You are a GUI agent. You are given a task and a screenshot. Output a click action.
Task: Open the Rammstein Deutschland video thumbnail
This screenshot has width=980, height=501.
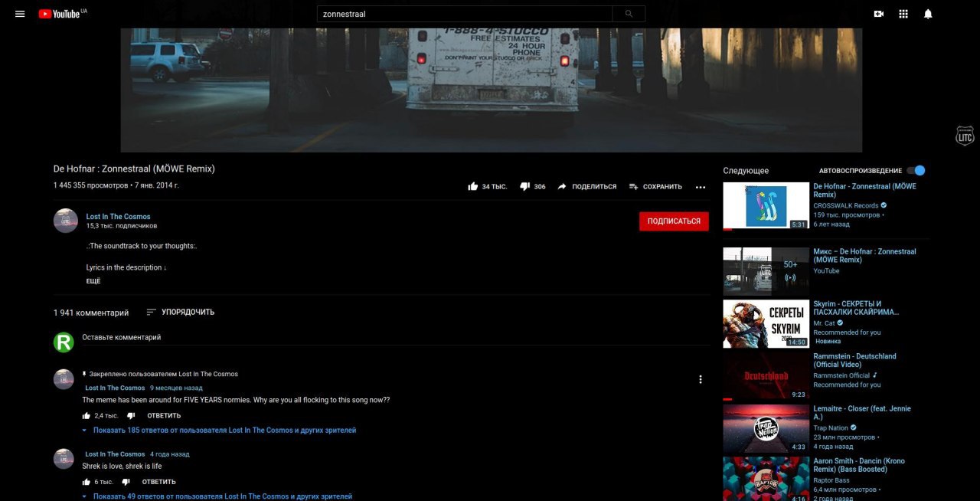(766, 376)
